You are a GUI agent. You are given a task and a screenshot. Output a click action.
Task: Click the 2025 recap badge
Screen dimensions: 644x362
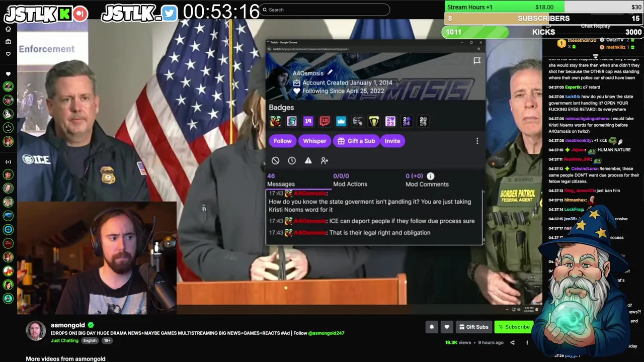tap(423, 121)
